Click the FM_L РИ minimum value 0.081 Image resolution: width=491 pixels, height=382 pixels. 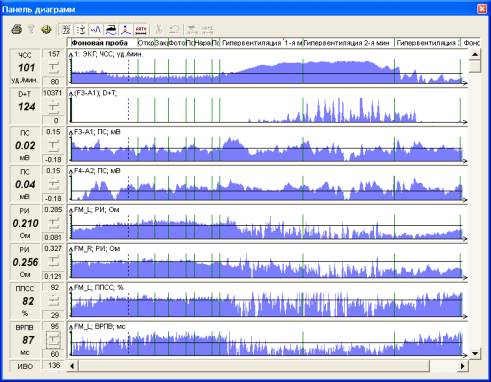[53, 237]
